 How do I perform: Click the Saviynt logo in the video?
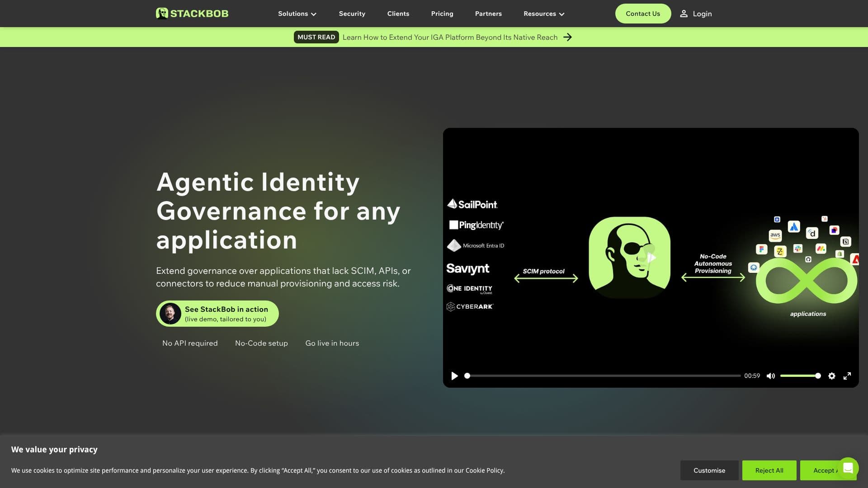467,269
